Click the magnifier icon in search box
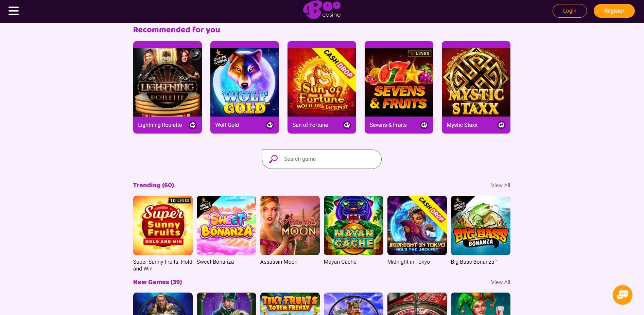The image size is (644, 315). [x=273, y=159]
